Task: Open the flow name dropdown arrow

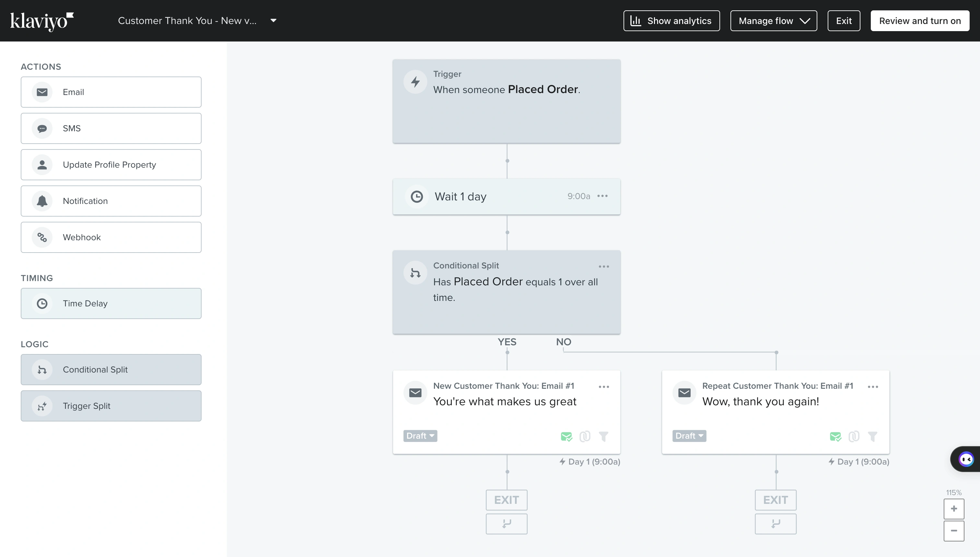Action: click(274, 21)
